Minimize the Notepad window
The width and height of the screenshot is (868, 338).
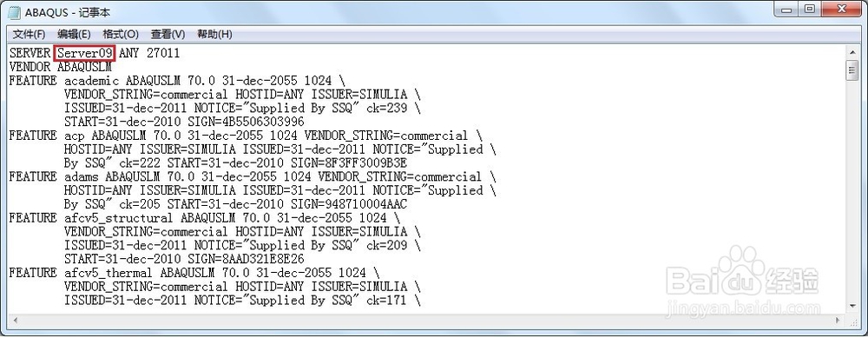[x=786, y=10]
